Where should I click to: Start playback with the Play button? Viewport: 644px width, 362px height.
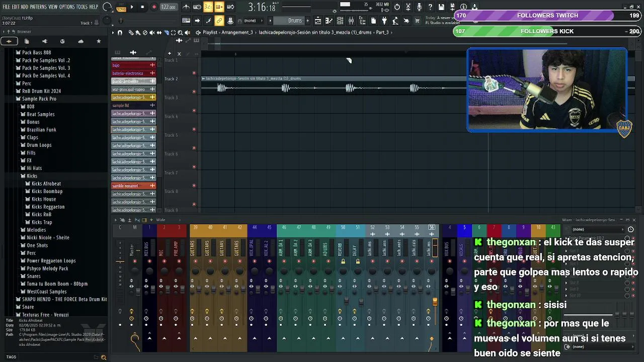[132, 7]
